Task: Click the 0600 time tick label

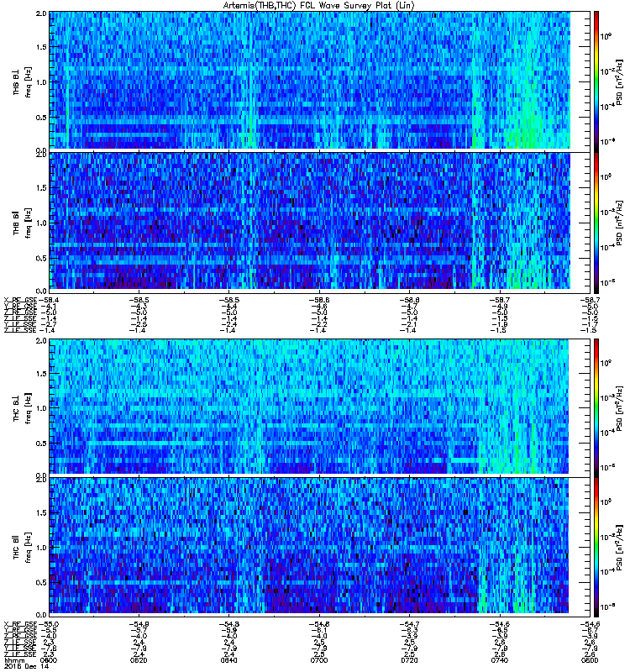Action: [x=49, y=660]
